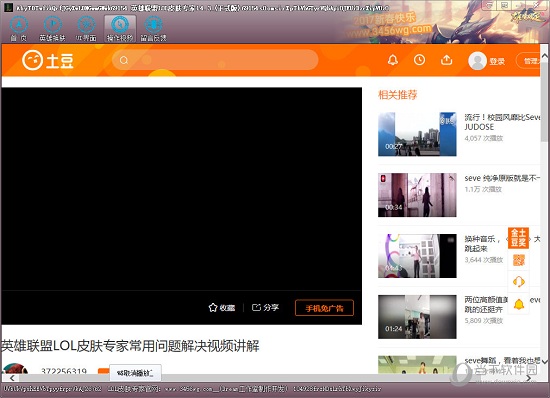Open the JUDOSE recommended video title
Image resolution: width=550 pixels, height=398 pixels.
click(x=502, y=122)
